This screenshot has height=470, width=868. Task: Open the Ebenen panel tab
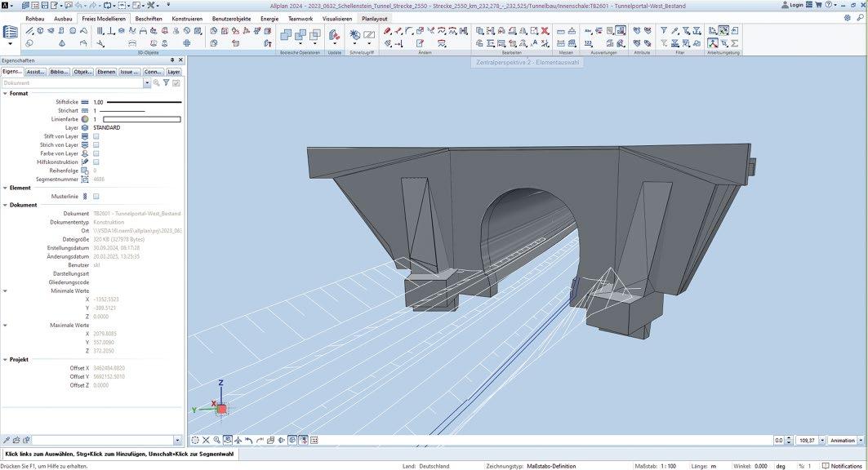click(106, 72)
